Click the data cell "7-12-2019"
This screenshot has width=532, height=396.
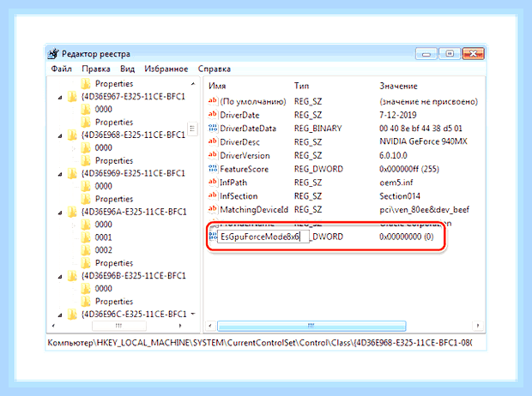397,115
